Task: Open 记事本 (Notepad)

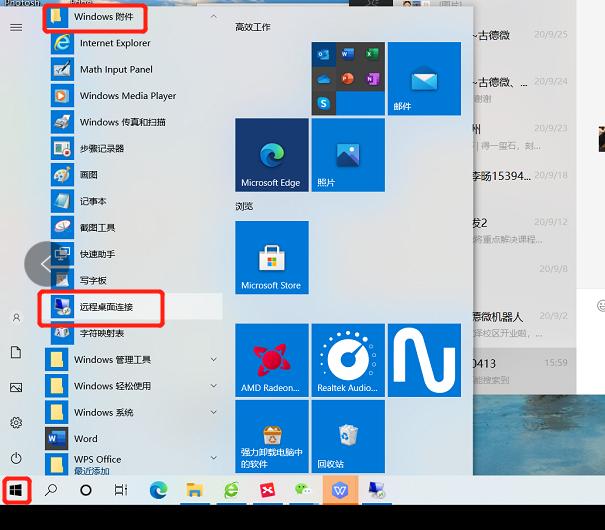Action: coord(136,201)
